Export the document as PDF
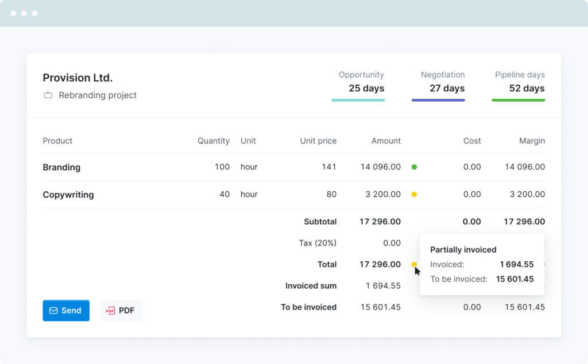Screen dimensions: 588x364 coord(121,310)
